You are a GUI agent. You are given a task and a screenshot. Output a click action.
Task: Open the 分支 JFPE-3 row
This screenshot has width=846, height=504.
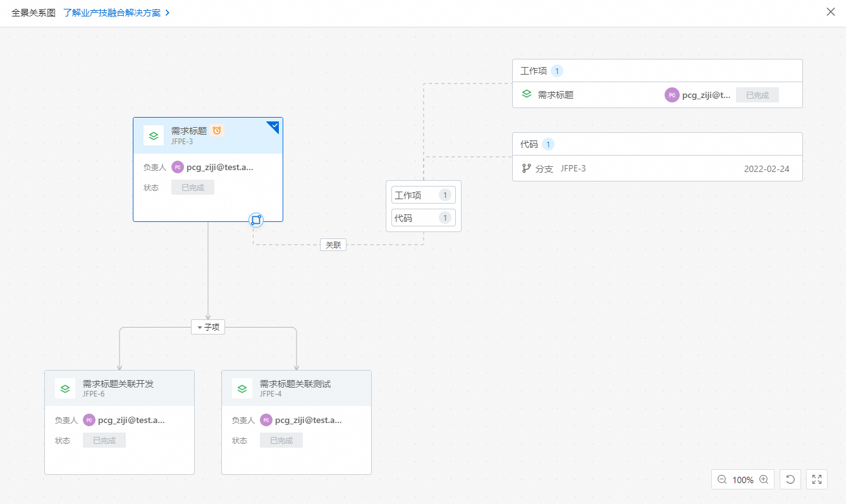[658, 169]
